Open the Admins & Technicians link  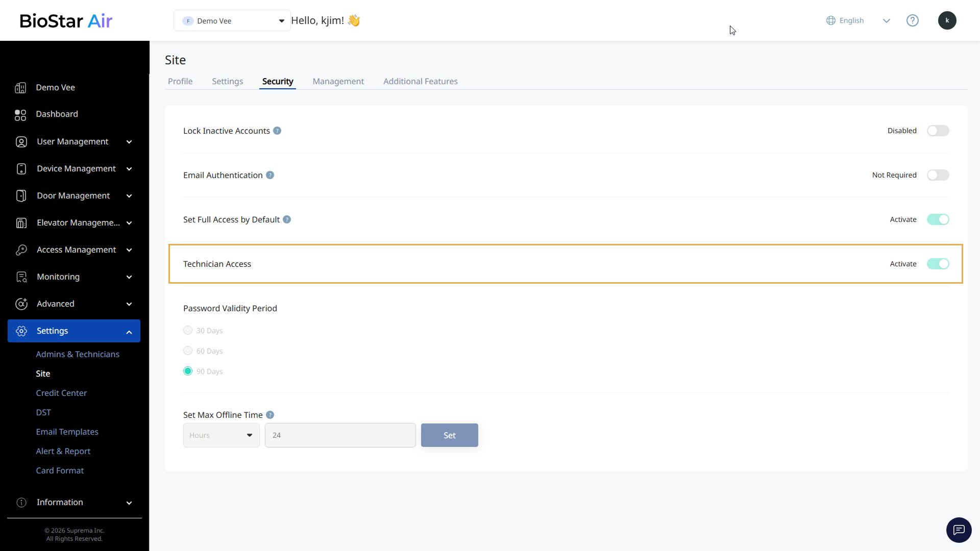coord(78,354)
